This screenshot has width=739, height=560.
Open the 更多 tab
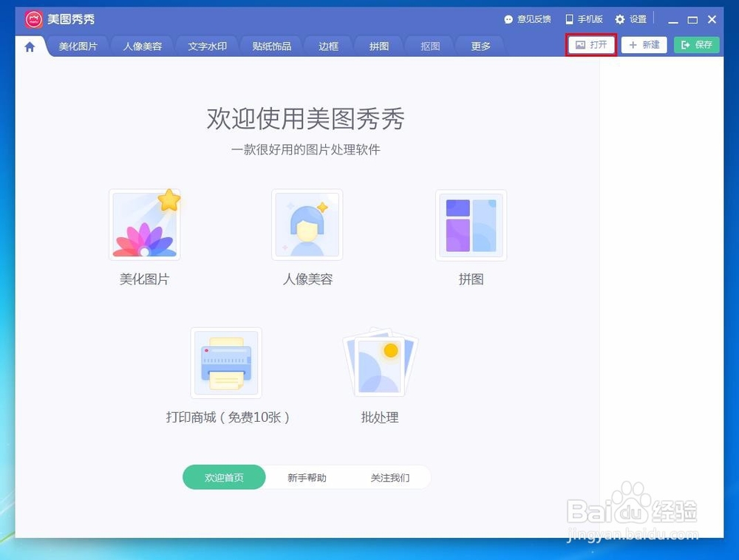[480, 46]
